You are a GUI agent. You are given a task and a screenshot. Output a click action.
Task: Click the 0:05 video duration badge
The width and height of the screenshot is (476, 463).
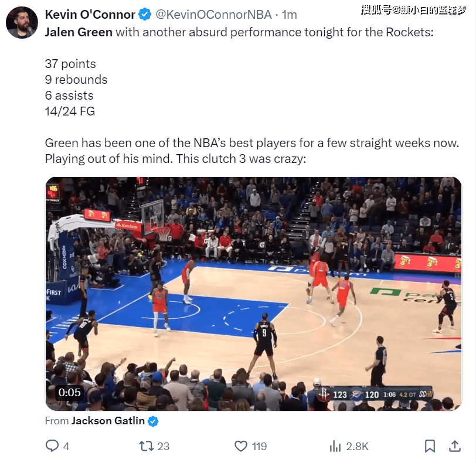(70, 392)
